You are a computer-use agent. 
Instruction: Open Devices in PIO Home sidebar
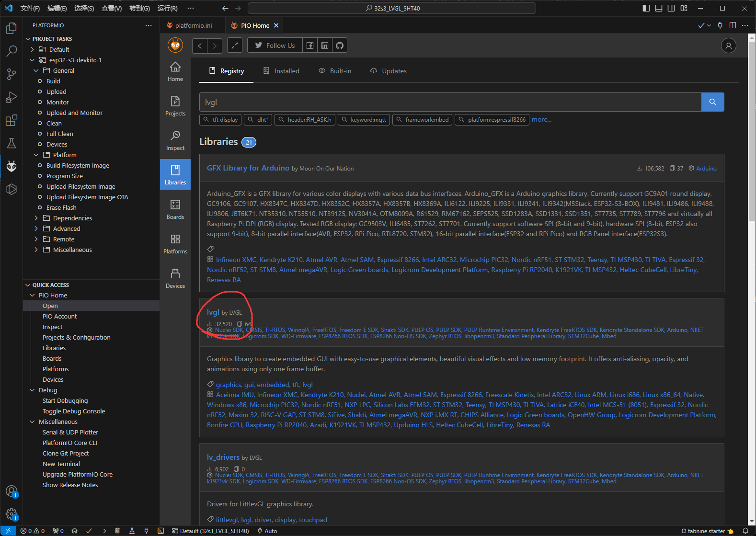[x=175, y=279]
